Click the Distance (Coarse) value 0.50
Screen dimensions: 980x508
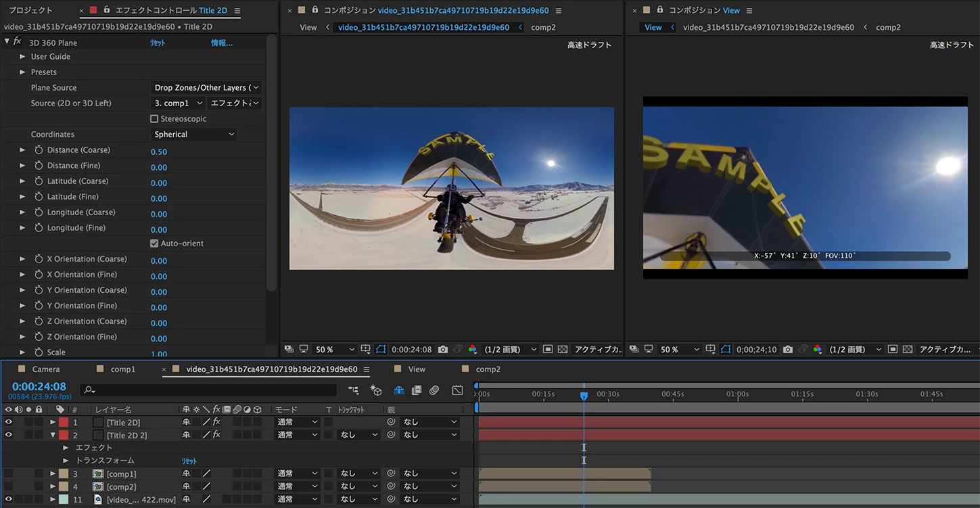159,152
